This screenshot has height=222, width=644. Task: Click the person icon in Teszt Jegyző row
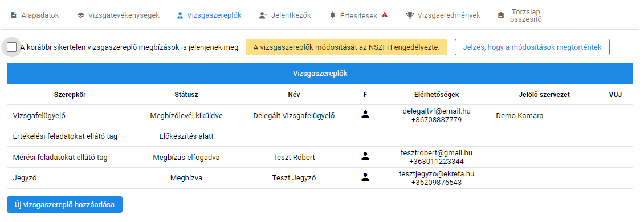[365, 177]
